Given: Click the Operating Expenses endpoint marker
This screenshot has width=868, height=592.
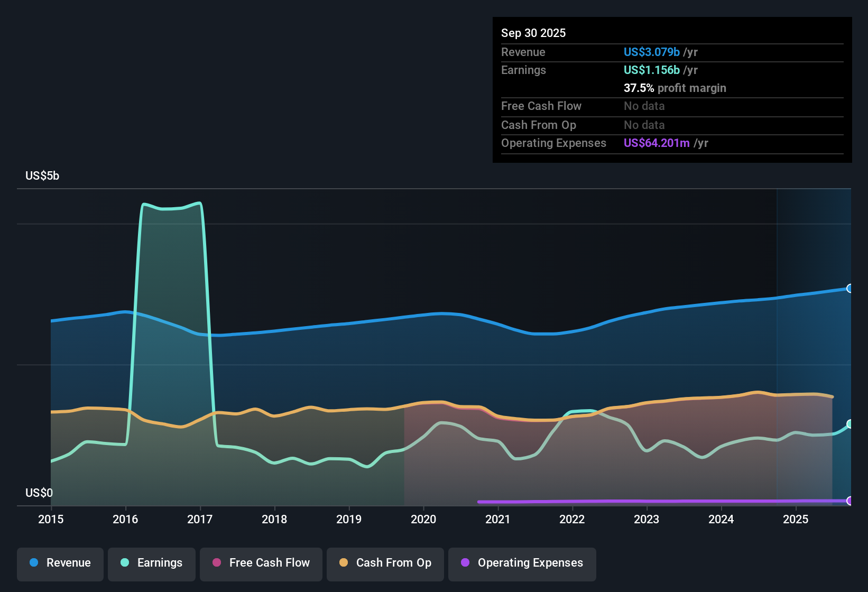Looking at the screenshot, I should [x=850, y=501].
